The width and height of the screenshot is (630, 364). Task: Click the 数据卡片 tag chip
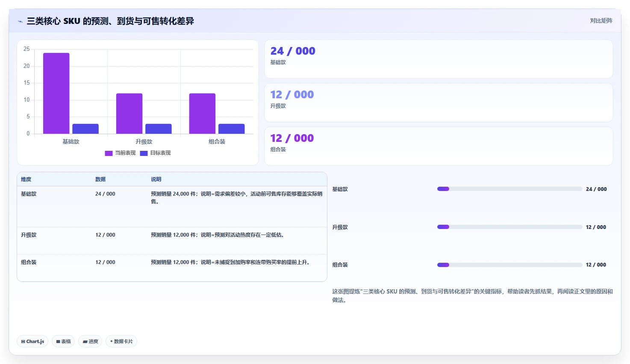(121, 341)
